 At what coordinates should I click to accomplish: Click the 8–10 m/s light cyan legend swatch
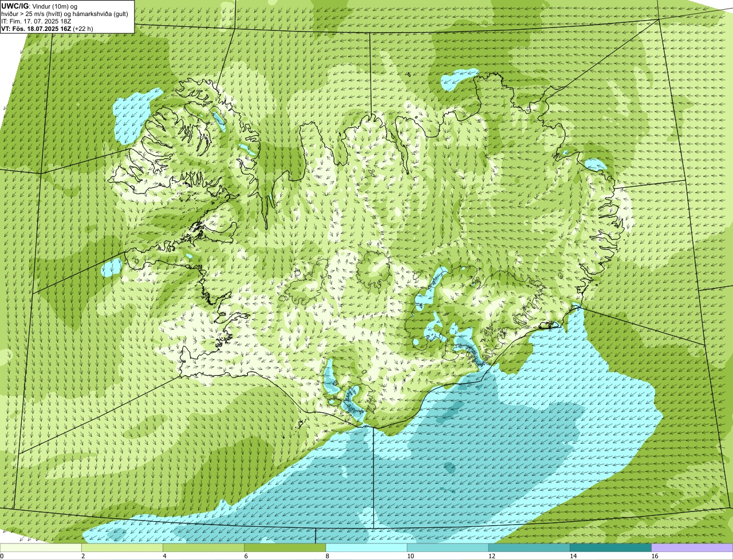[366, 548]
